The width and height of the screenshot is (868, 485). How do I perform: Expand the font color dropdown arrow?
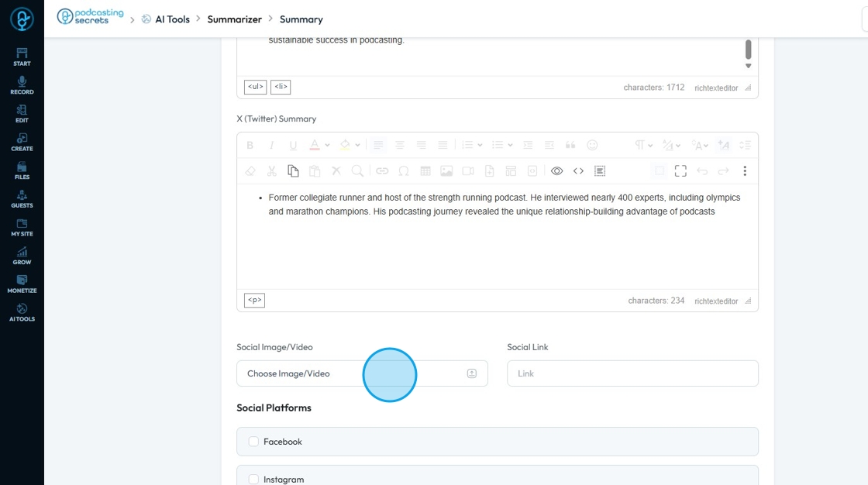(x=327, y=145)
